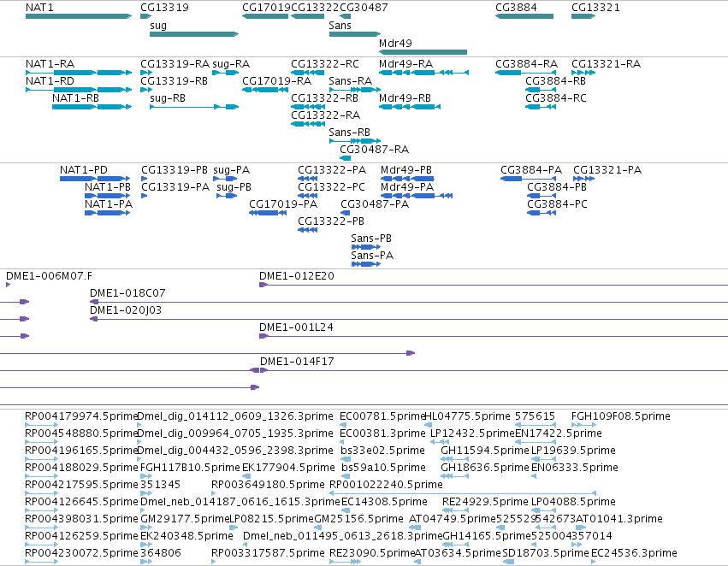Click transcript CG13322-RB
Screen dimensions: 728x566
pyautogui.click(x=324, y=98)
